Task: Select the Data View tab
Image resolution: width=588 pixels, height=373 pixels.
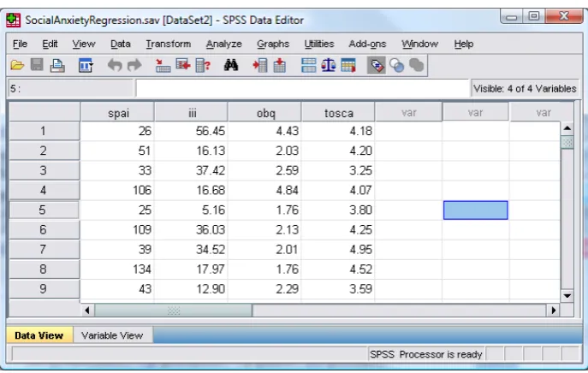Action: point(39,335)
